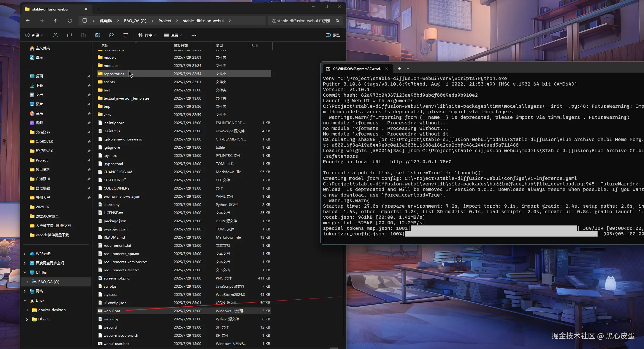This screenshot has height=349, width=644.
Task: Click the back navigation arrow
Action: [28, 21]
